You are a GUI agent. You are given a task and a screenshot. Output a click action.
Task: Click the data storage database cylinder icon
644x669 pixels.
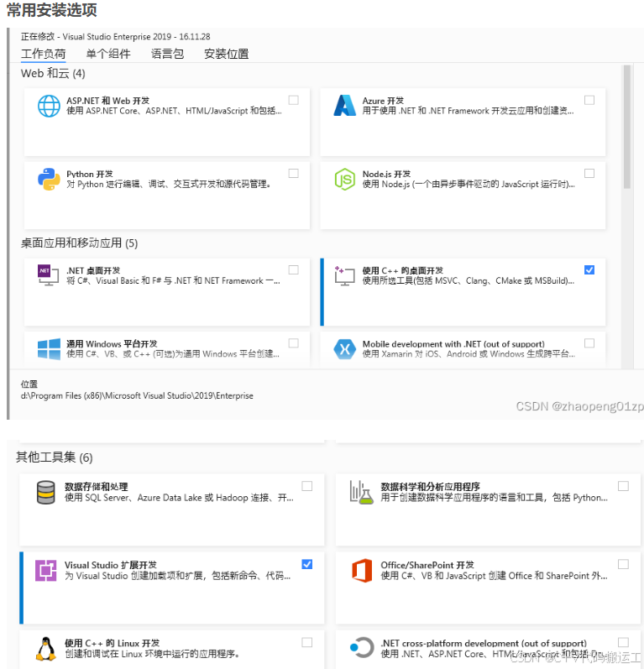45,493
